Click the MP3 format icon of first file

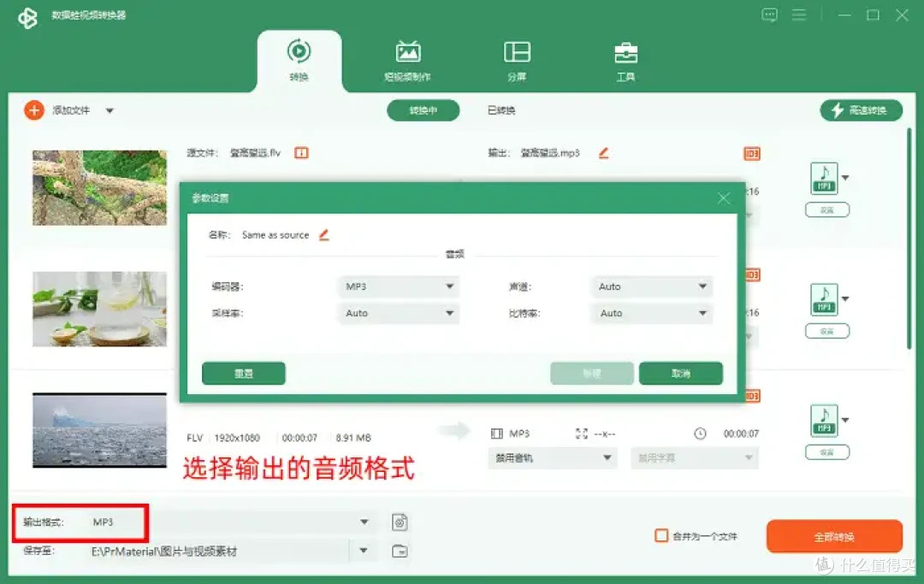click(x=824, y=178)
